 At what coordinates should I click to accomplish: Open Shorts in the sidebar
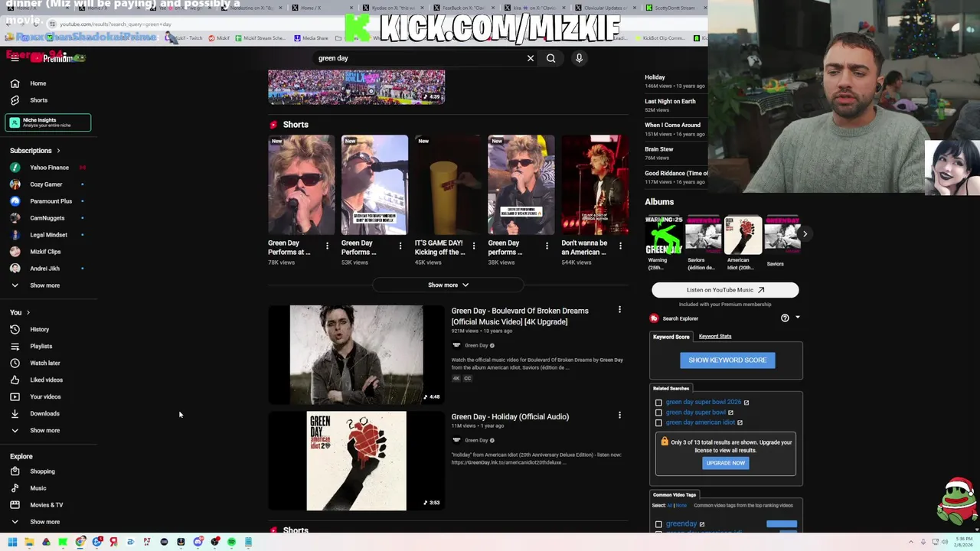pos(47,100)
